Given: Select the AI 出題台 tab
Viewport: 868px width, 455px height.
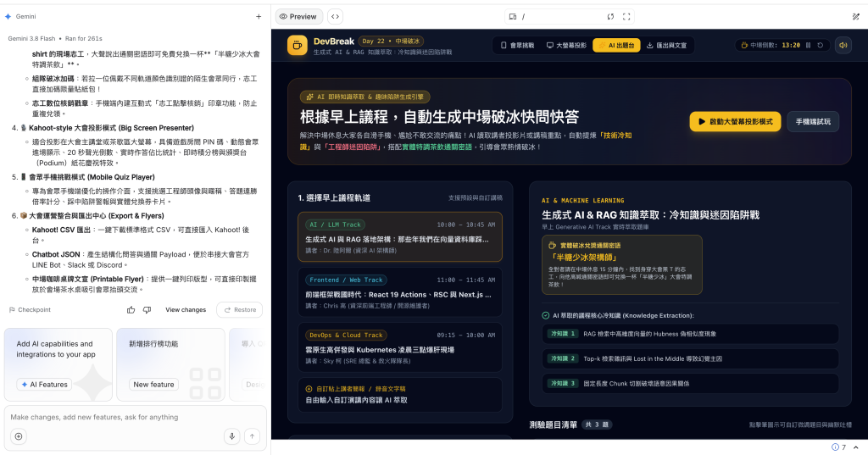Looking at the screenshot, I should tap(616, 46).
